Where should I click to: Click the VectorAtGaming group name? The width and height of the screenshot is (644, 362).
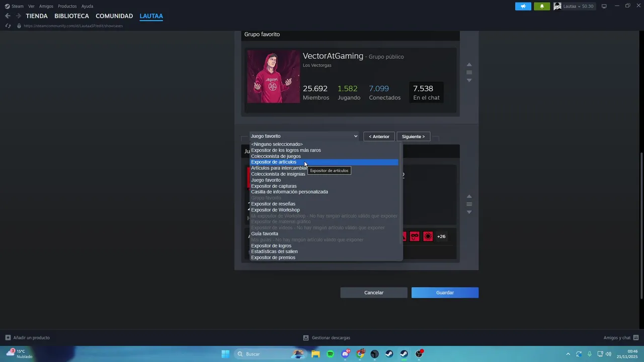333,56
